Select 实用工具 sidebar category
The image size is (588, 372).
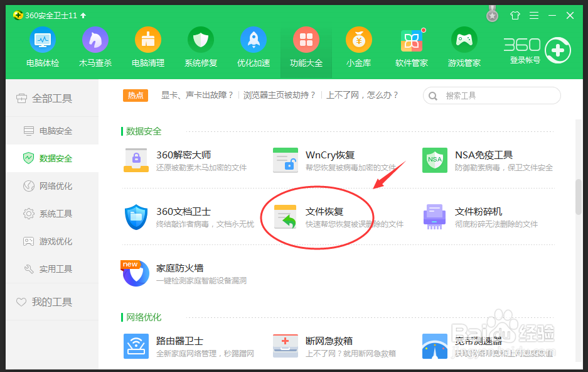[52, 269]
